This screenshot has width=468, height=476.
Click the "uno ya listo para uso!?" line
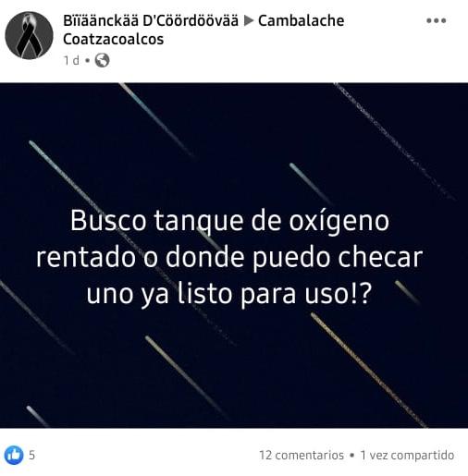tap(228, 294)
